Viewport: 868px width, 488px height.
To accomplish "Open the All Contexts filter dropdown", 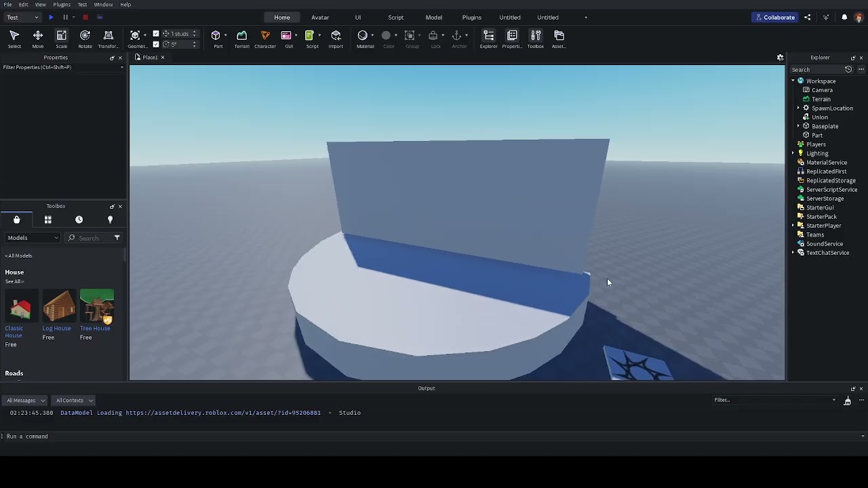I will [74, 401].
